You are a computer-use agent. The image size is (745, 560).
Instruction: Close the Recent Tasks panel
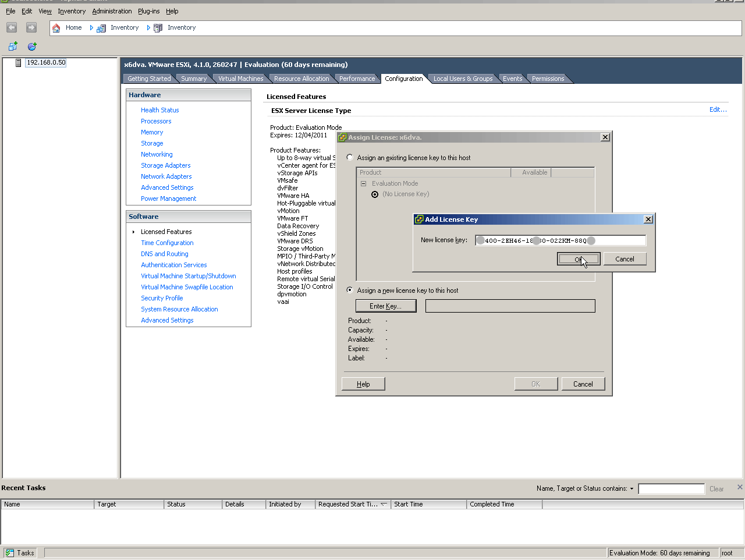pos(740,487)
